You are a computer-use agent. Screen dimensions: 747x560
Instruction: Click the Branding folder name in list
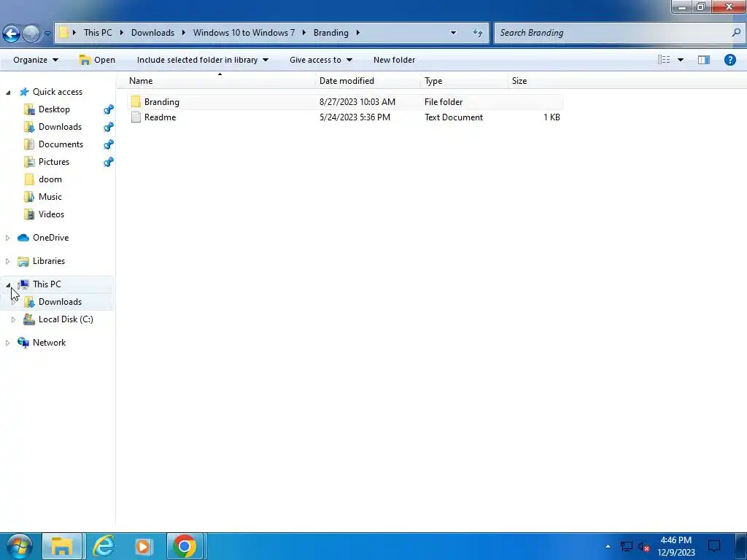click(161, 102)
